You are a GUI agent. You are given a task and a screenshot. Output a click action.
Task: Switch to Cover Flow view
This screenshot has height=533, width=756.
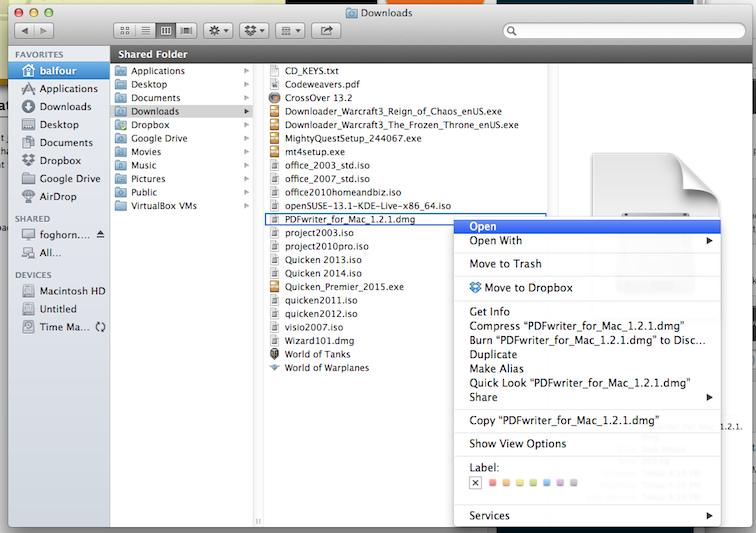pyautogui.click(x=186, y=31)
